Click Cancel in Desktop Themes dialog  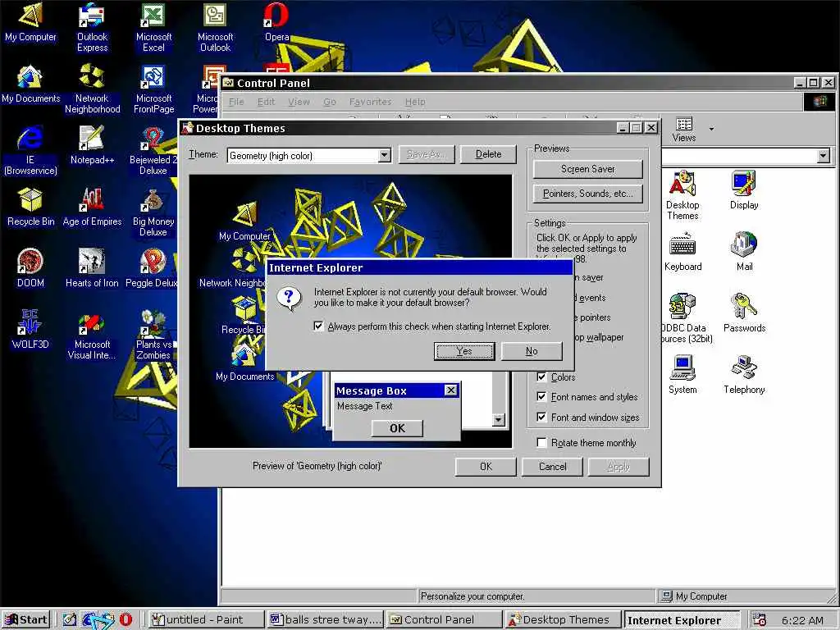[552, 467]
